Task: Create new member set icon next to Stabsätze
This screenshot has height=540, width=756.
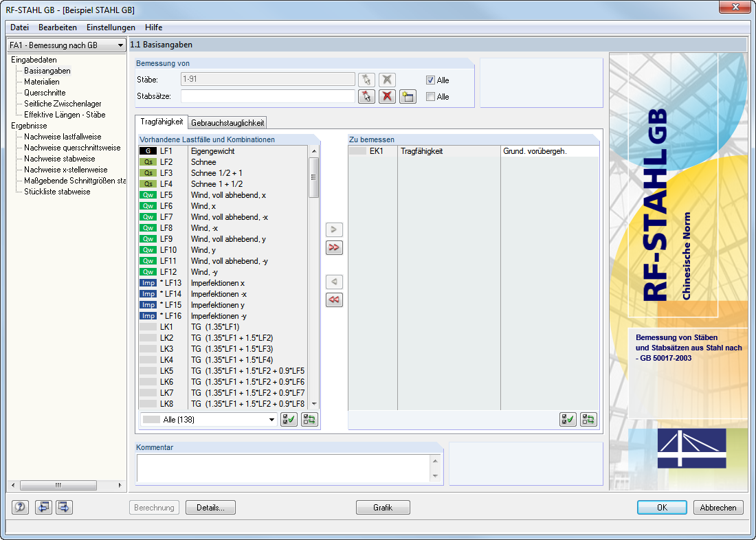Action: click(x=408, y=96)
